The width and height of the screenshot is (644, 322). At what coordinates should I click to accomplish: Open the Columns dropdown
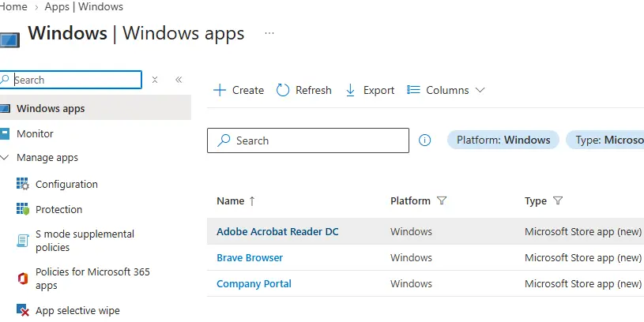446,90
